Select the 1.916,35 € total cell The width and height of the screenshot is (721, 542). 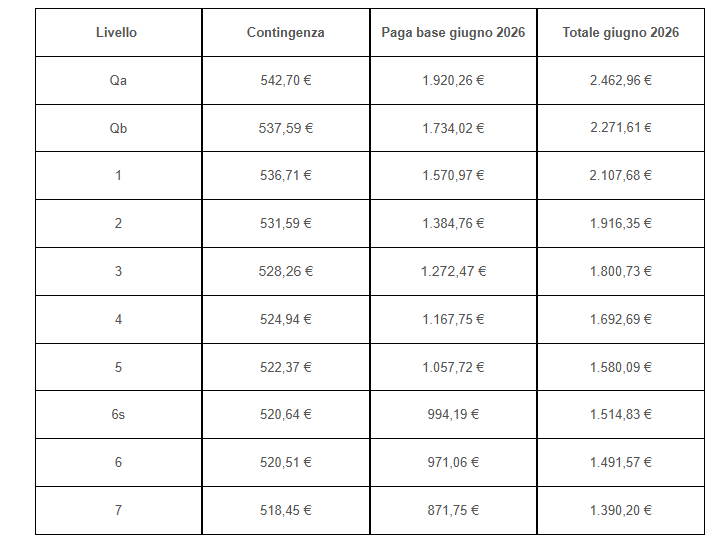(621, 223)
